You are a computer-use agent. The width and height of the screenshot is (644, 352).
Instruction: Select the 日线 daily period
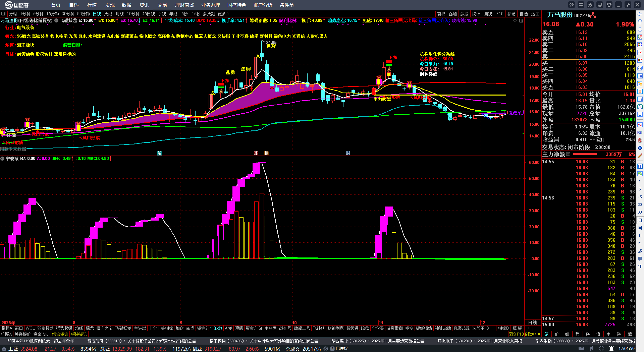97,14
